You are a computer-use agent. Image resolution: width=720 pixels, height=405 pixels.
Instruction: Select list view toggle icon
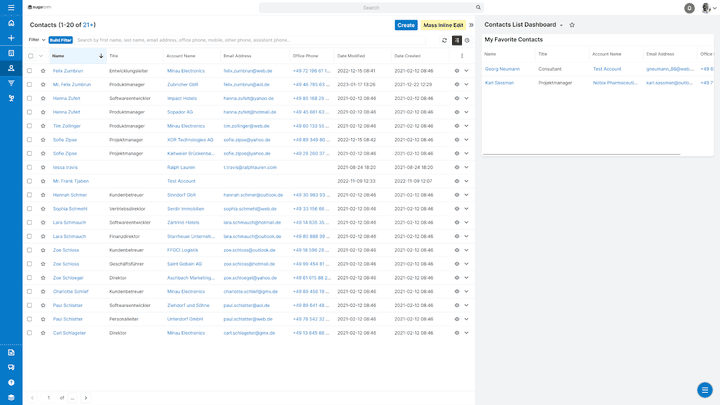(x=456, y=40)
